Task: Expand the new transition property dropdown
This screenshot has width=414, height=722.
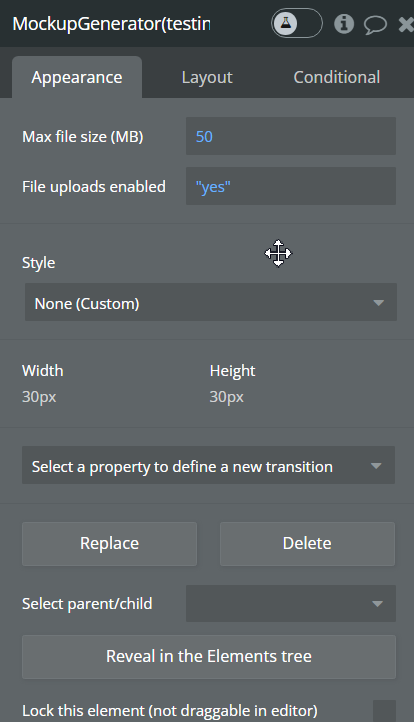Action: pos(208,465)
